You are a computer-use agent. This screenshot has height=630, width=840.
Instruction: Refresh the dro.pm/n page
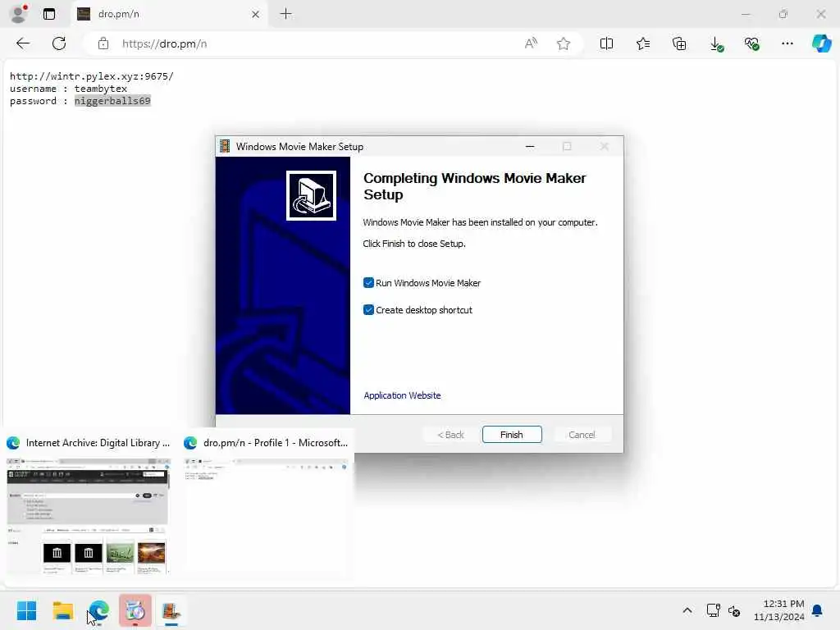[x=59, y=43]
